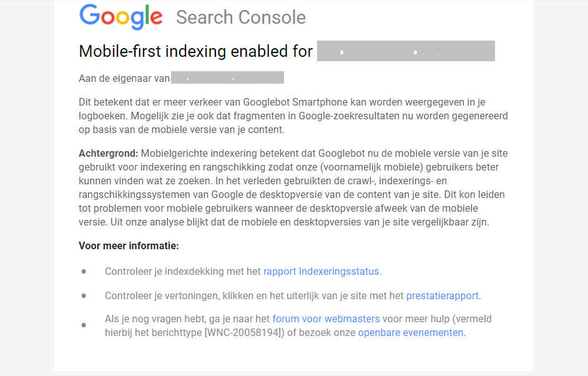Click the Search Console title text

tap(241, 17)
